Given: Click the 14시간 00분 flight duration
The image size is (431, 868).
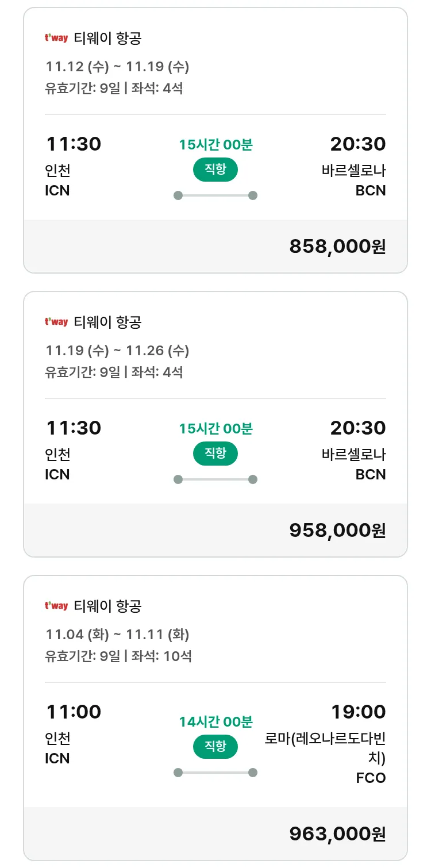Looking at the screenshot, I should pos(215,721).
